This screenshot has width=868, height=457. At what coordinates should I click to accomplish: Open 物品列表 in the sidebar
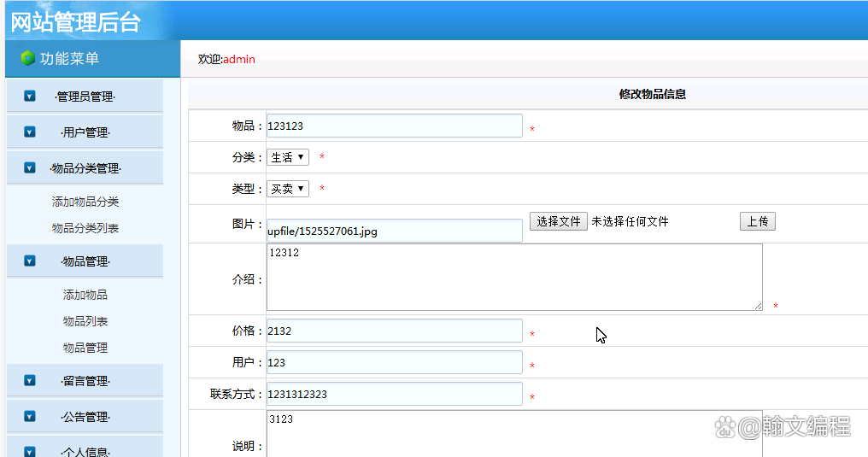click(85, 321)
